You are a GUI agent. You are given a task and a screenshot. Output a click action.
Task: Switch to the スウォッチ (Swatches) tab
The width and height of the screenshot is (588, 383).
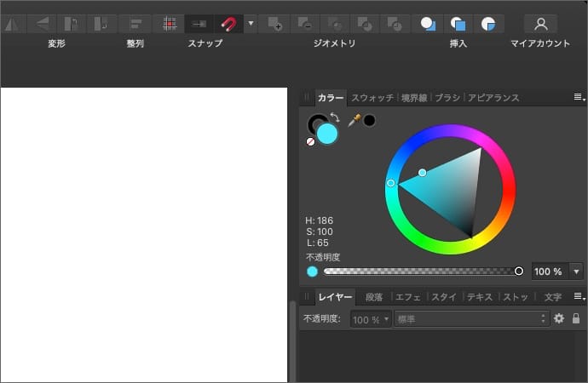coord(372,98)
